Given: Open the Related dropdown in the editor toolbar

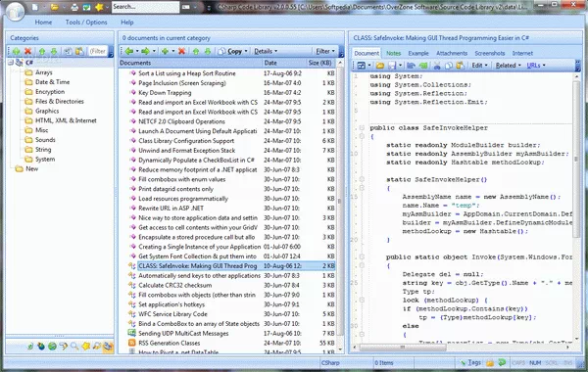Looking at the screenshot, I should pos(508,66).
